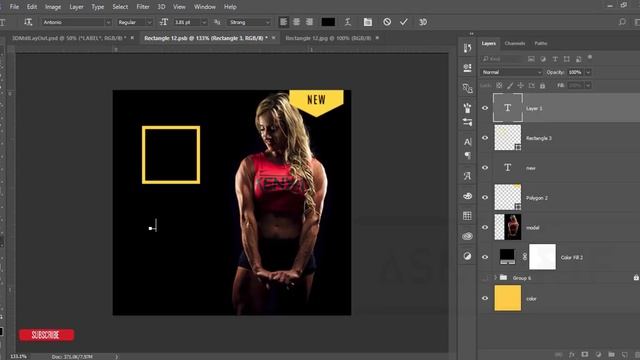Screen dimensions: 640x360
Task: Open the File menu
Action: (x=14, y=7)
